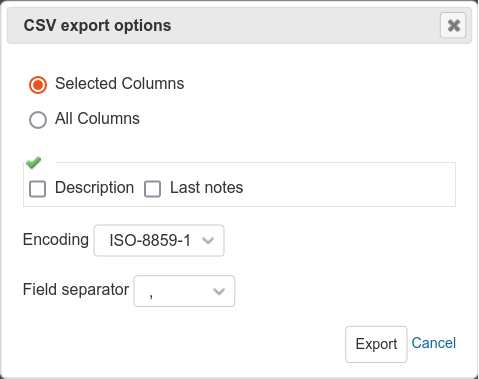Click the 'All Columns' label text
The width and height of the screenshot is (479, 379).
point(97,118)
